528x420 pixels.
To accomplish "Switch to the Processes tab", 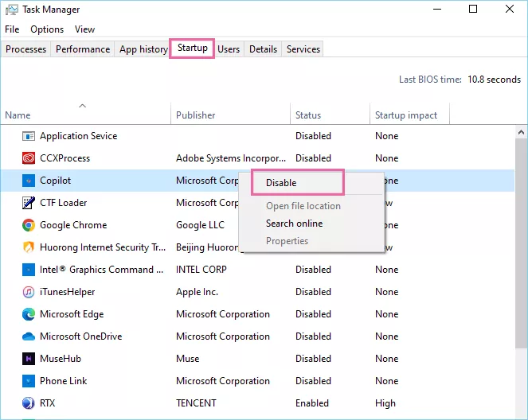I will pos(26,49).
